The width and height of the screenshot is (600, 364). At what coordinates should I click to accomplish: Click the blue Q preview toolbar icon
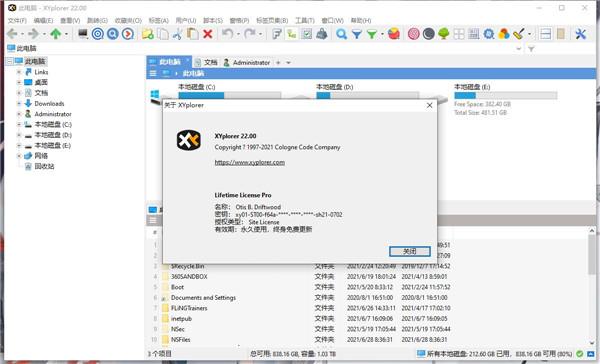(112, 34)
